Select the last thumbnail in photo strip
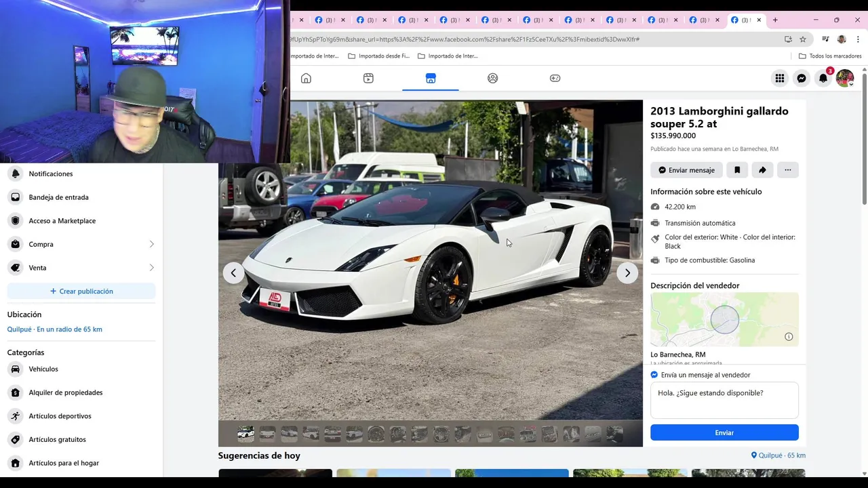This screenshot has width=868, height=488. (x=614, y=434)
